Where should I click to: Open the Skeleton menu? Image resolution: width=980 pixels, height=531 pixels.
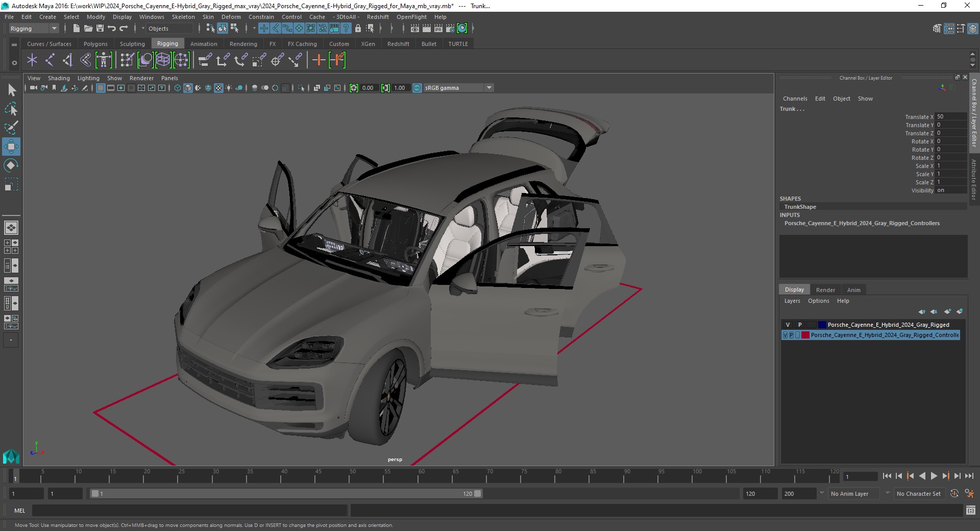click(183, 17)
